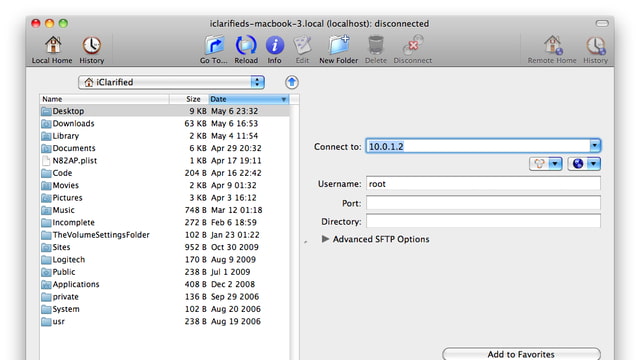Open the globe history dropdown
The height and width of the screenshot is (360, 640).
584,164
